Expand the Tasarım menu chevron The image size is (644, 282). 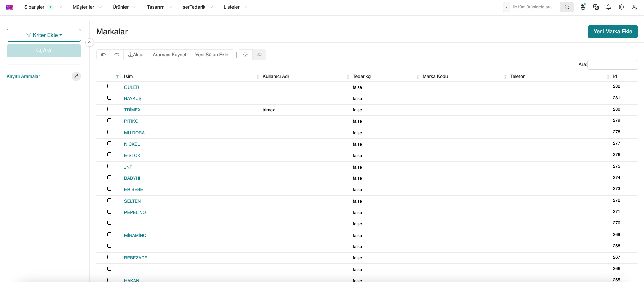(170, 7)
